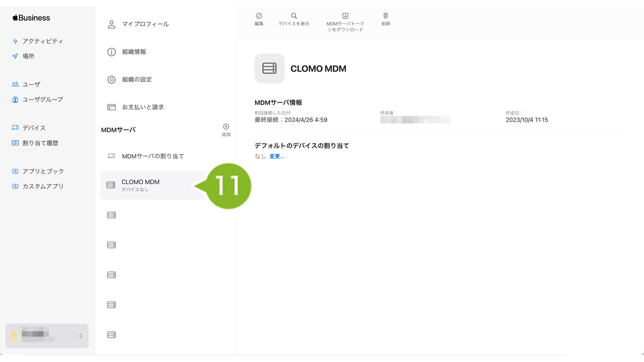This screenshot has width=644, height=362.
Task: Click the 組織情報 info icon
Action: (x=112, y=52)
